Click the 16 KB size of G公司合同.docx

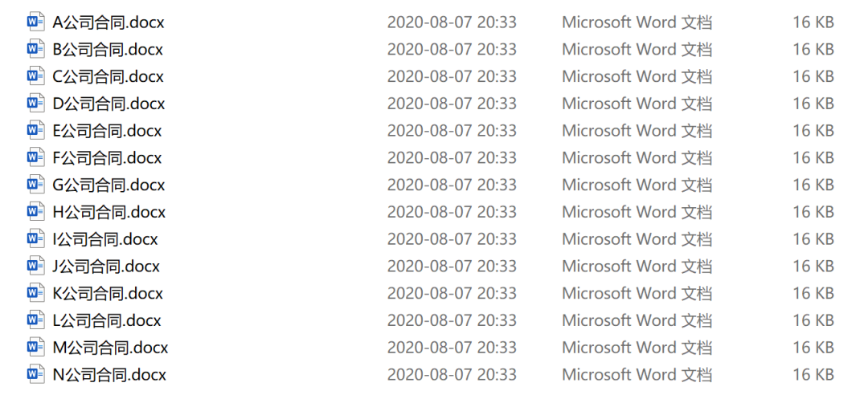813,185
